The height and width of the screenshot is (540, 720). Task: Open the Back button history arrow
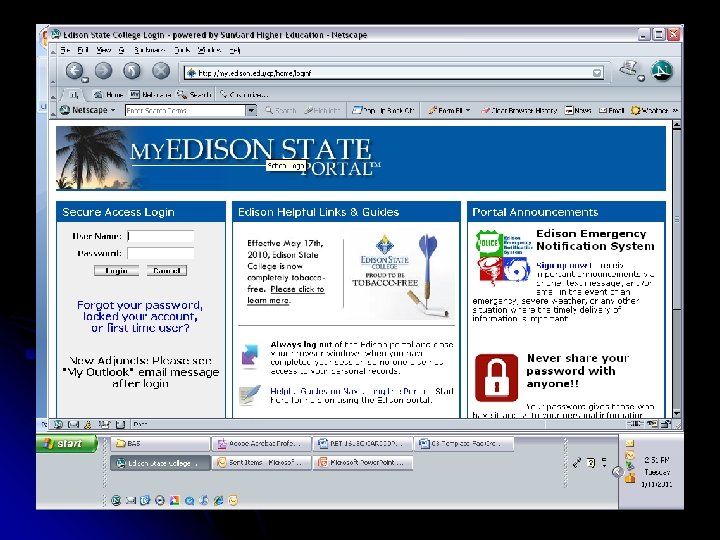click(x=85, y=79)
